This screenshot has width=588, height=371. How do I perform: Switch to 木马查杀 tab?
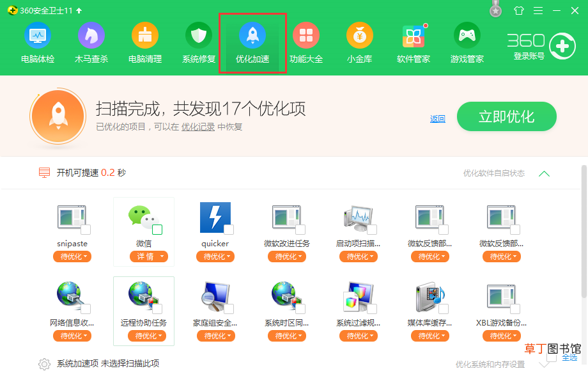(91, 42)
